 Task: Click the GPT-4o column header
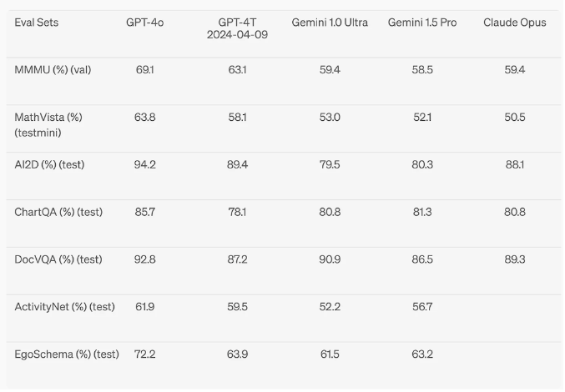(144, 23)
